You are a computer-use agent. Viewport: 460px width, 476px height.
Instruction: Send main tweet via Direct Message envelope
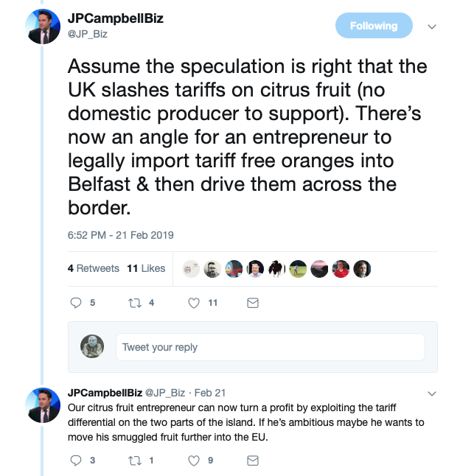[x=253, y=303]
